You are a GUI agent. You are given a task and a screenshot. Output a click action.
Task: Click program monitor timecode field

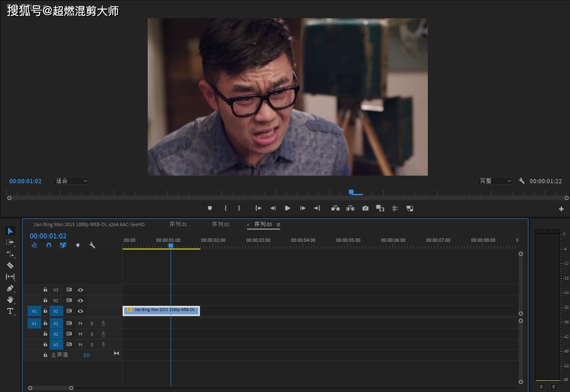coord(25,181)
